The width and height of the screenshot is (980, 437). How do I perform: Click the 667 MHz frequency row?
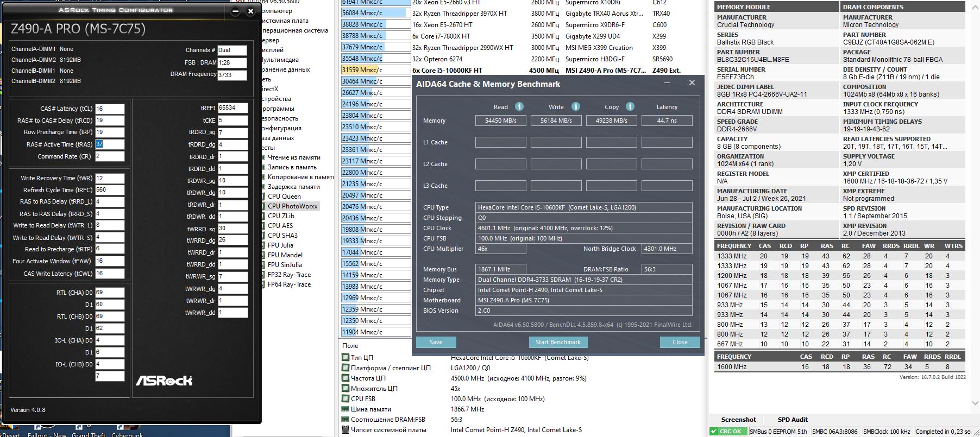pyautogui.click(x=839, y=344)
